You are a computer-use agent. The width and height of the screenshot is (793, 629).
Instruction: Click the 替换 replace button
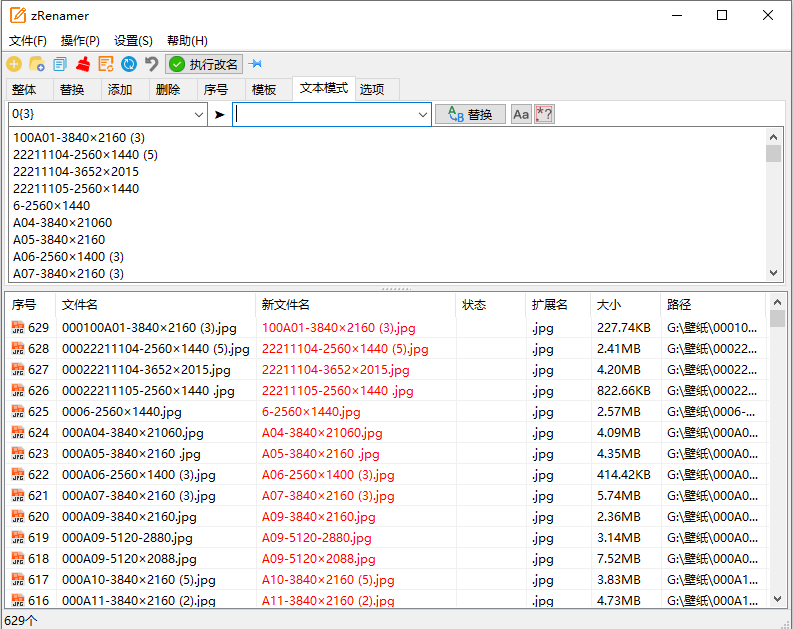pyautogui.click(x=470, y=114)
